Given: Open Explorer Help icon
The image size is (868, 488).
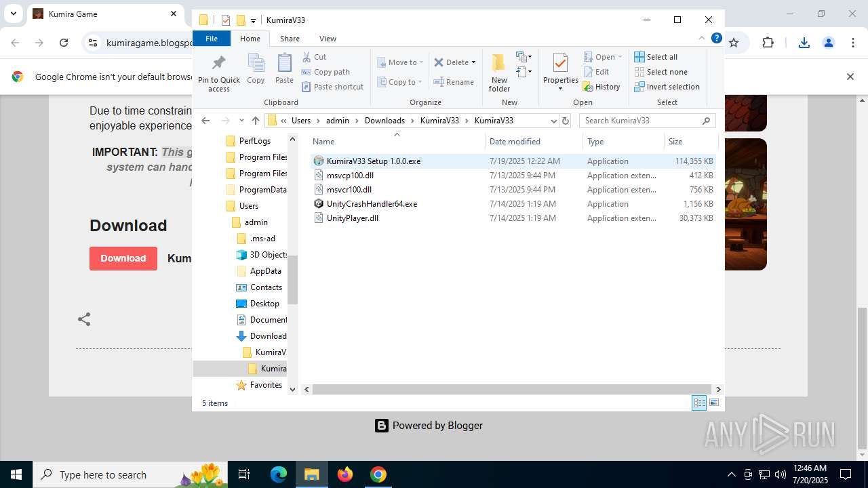Looking at the screenshot, I should [716, 39].
